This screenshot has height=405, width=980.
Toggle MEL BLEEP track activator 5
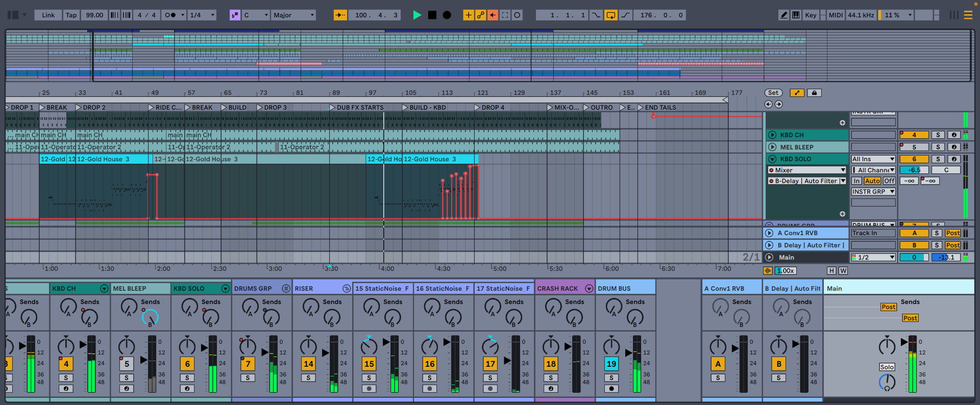tap(914, 147)
